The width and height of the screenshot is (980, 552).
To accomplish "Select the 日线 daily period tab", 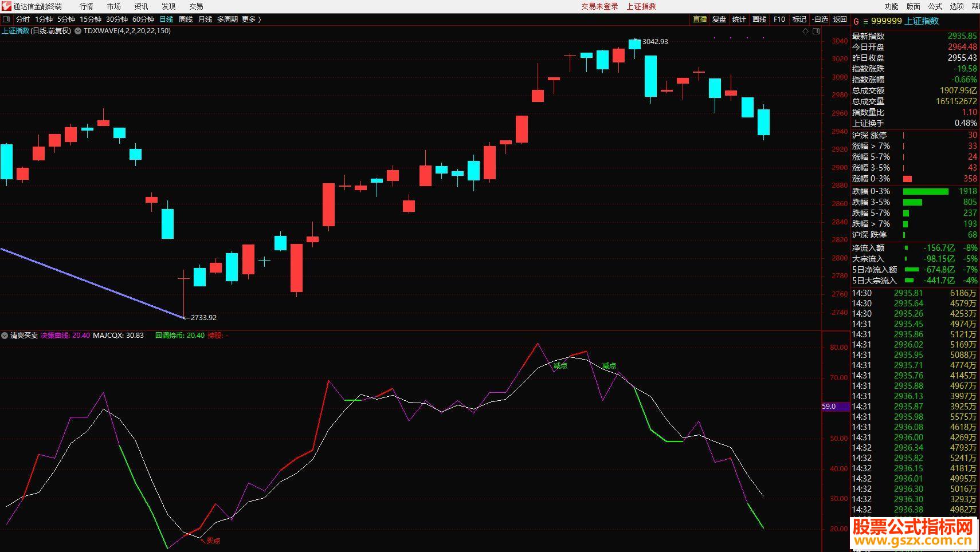I will click(x=166, y=19).
